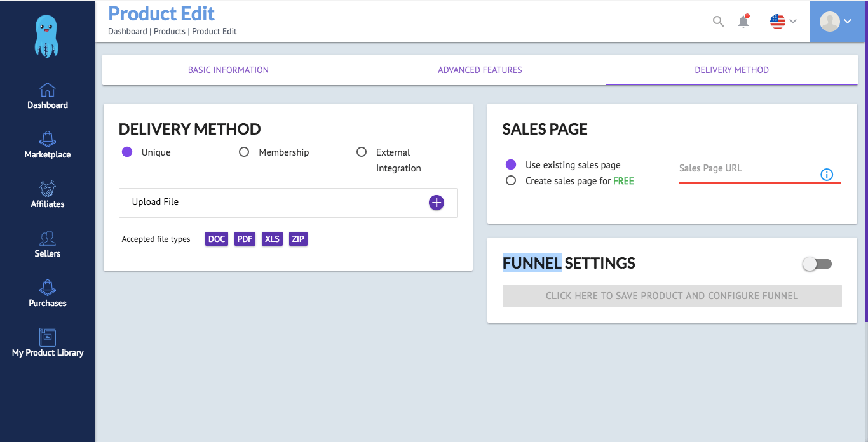This screenshot has width=868, height=442.
Task: Select the Membership delivery method
Action: (244, 152)
